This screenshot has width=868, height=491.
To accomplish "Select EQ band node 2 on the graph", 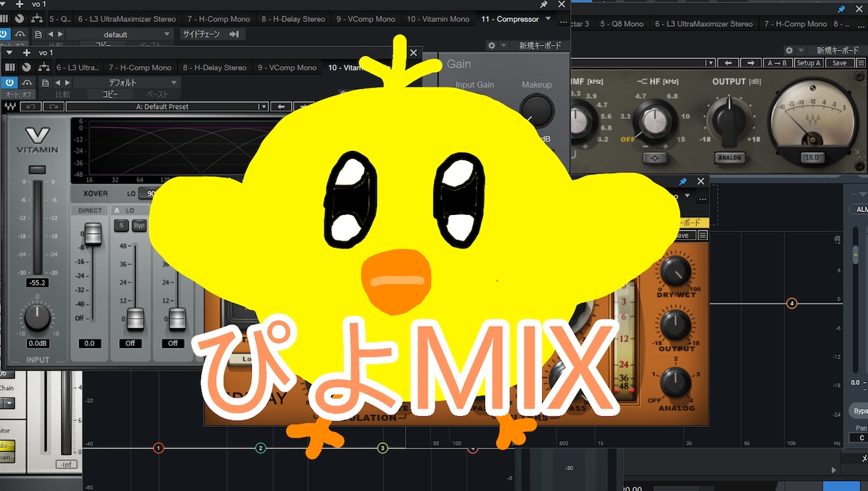I will 261,448.
